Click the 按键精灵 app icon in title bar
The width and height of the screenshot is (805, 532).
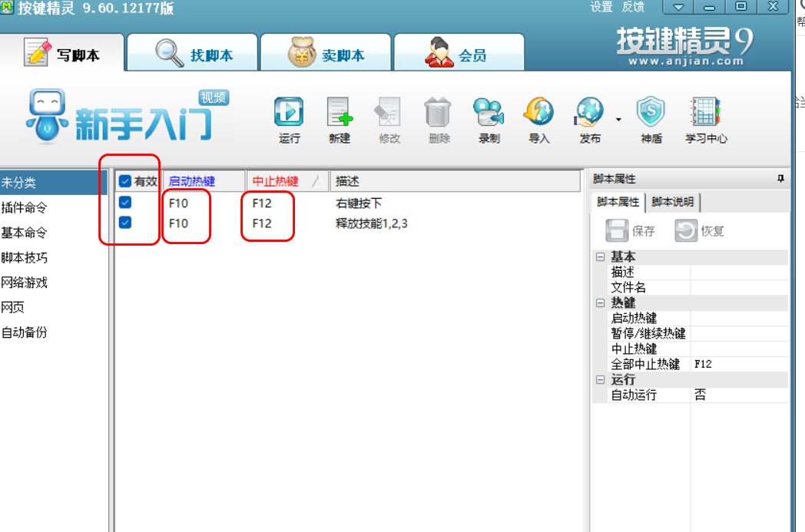point(7,7)
